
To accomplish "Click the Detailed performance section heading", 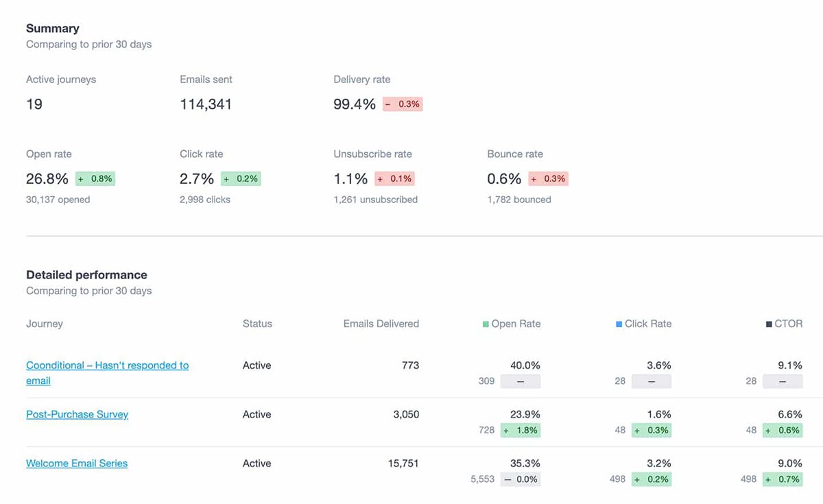I will pyautogui.click(x=86, y=275).
